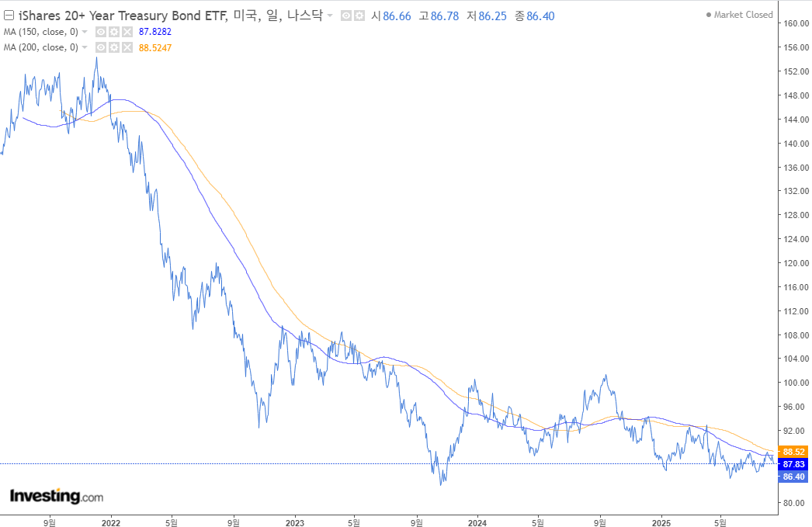This screenshot has height=527, width=812.
Task: Click the iShares 20+ Year Treasury Bond ETF title
Action: point(123,16)
